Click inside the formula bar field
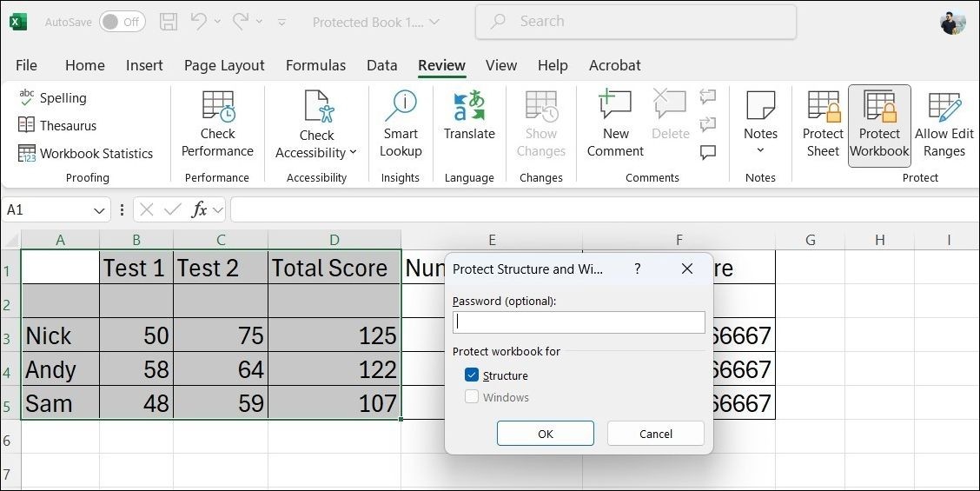Image resolution: width=980 pixels, height=491 pixels. pyautogui.click(x=605, y=209)
